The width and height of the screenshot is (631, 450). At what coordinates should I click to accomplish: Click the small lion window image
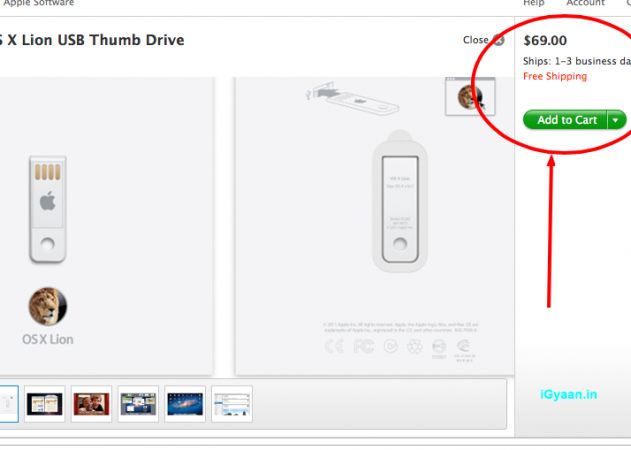point(470,96)
